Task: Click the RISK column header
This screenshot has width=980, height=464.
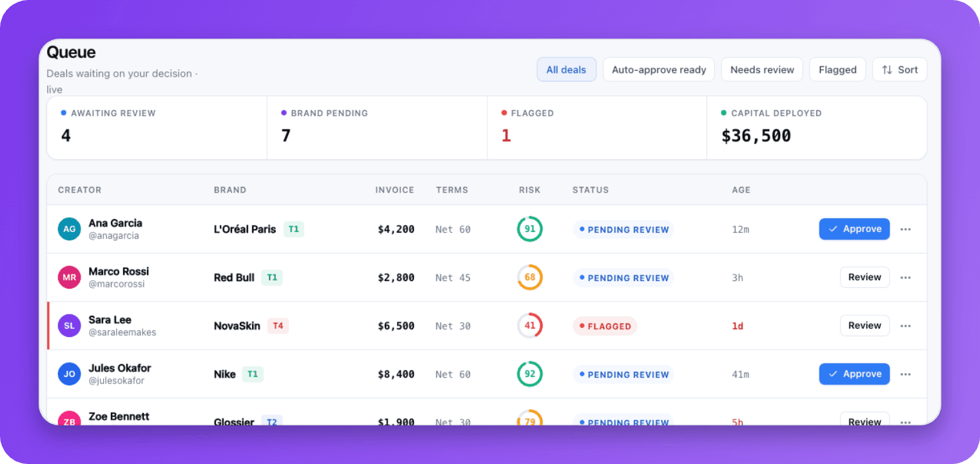Action: pos(530,190)
